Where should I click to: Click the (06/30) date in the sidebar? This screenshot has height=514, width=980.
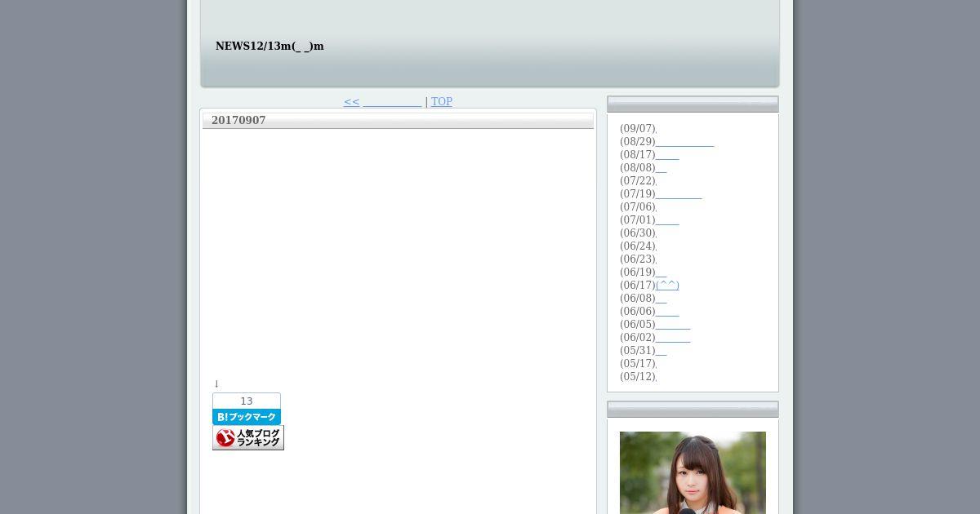point(638,233)
